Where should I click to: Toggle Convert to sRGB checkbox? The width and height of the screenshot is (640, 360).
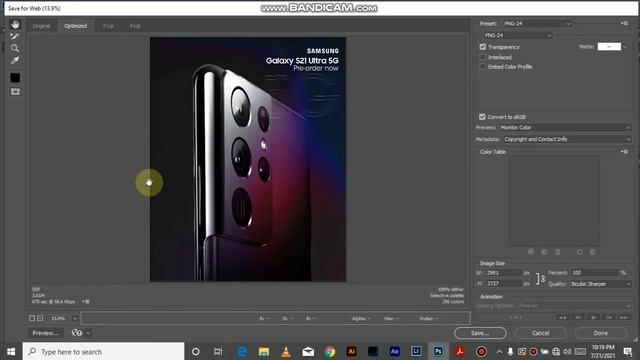pos(482,117)
